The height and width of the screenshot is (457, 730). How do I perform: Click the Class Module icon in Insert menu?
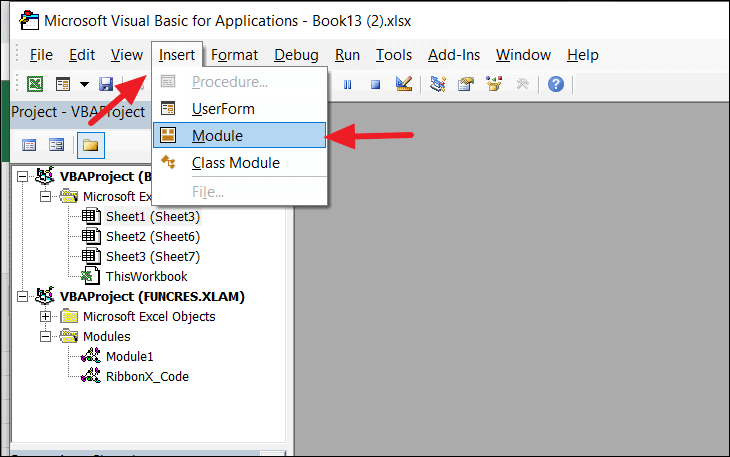[x=168, y=162]
